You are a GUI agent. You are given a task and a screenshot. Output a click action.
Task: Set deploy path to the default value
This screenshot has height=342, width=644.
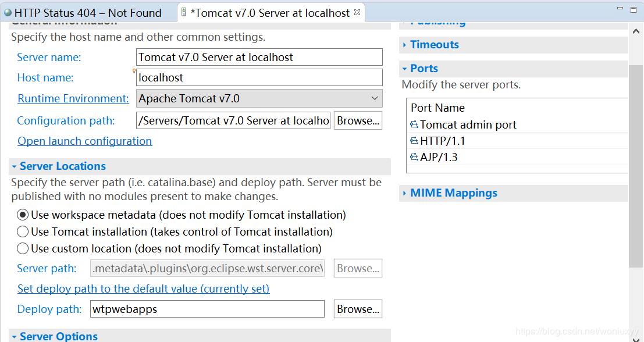click(x=143, y=288)
